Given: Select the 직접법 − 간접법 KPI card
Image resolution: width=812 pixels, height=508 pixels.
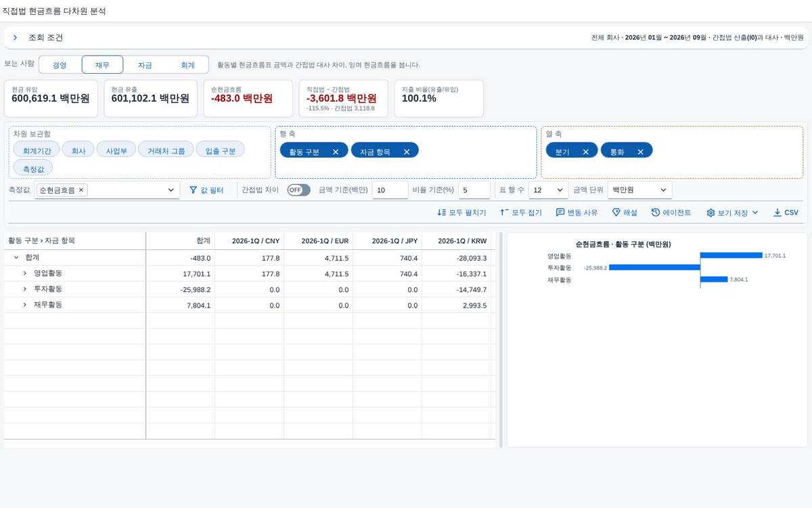Looking at the screenshot, I should (x=343, y=98).
